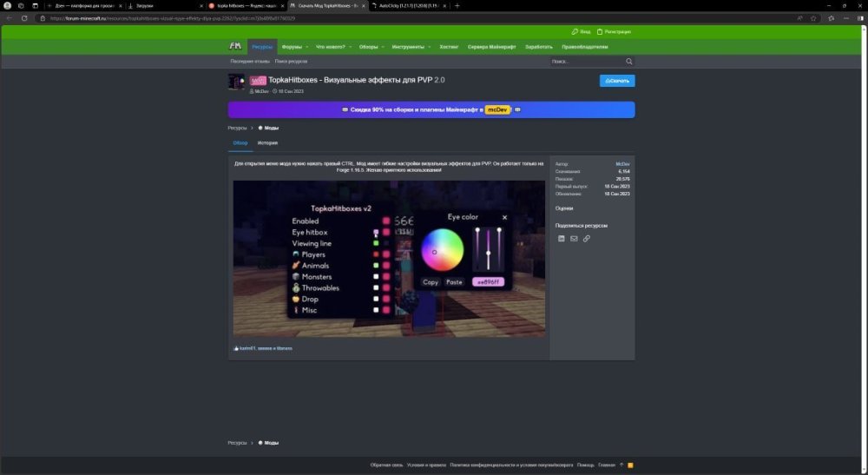Focus the Поиск search input field

(587, 62)
